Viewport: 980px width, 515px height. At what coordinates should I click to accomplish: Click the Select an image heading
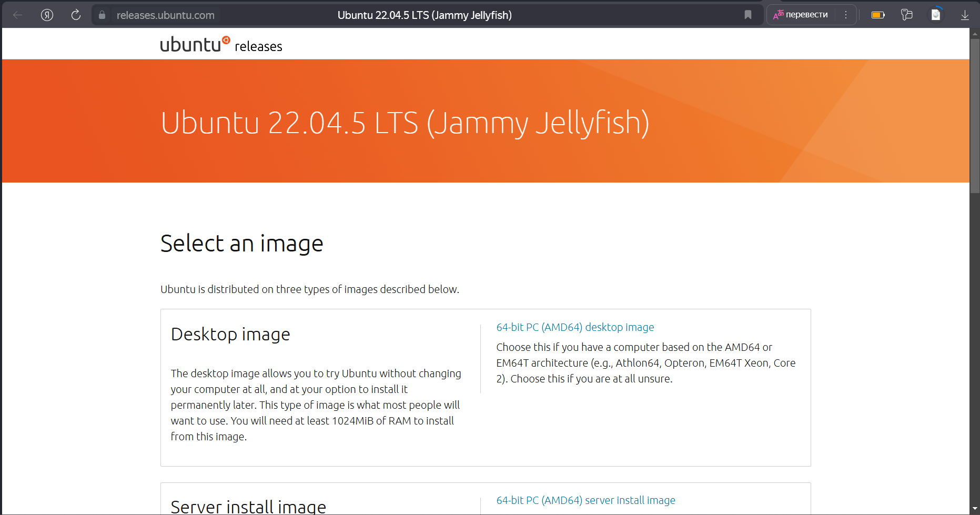pos(241,244)
